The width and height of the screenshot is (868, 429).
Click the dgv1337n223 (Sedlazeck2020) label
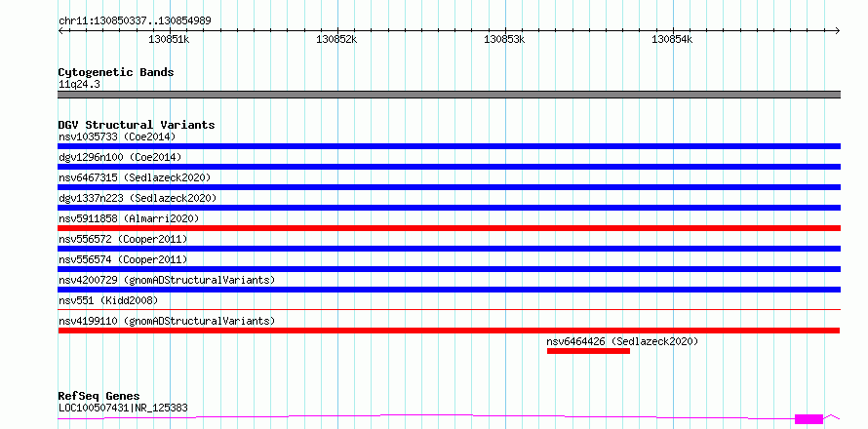[138, 198]
